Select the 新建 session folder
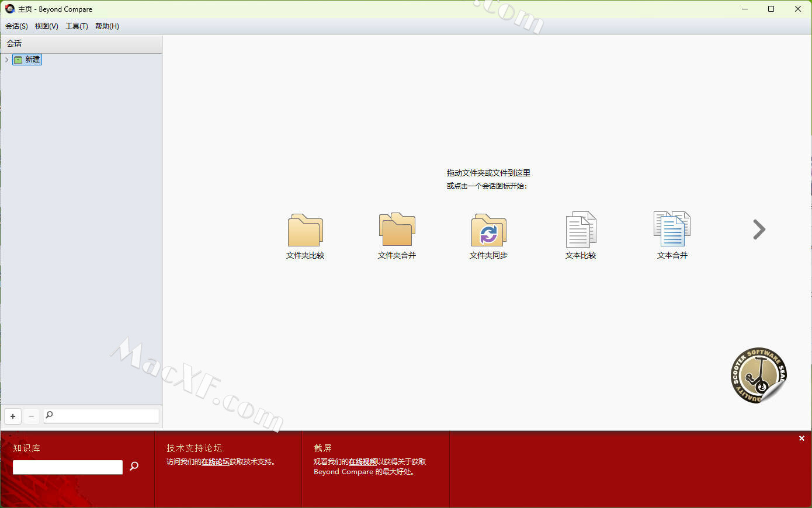 pyautogui.click(x=27, y=60)
